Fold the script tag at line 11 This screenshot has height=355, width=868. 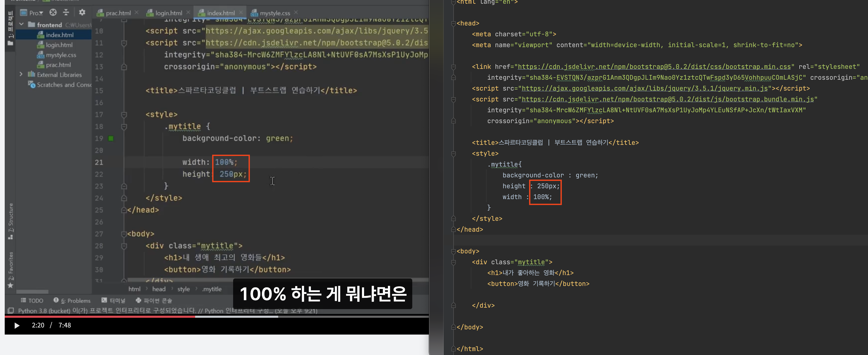tap(124, 43)
